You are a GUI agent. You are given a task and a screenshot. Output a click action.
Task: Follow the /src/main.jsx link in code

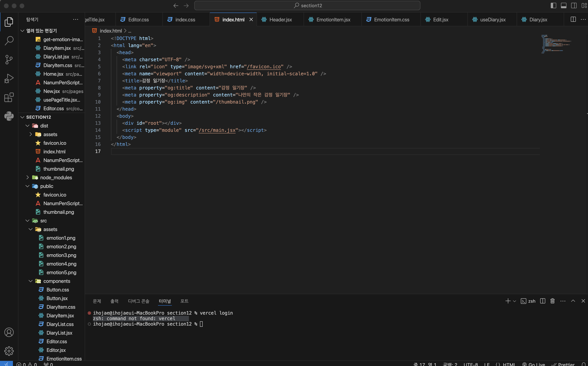point(217,130)
